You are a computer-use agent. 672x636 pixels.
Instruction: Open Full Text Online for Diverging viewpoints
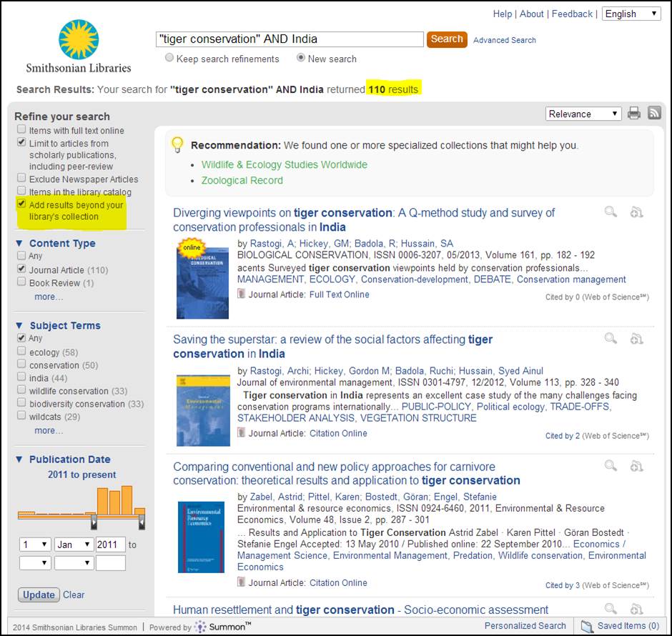[x=339, y=294]
